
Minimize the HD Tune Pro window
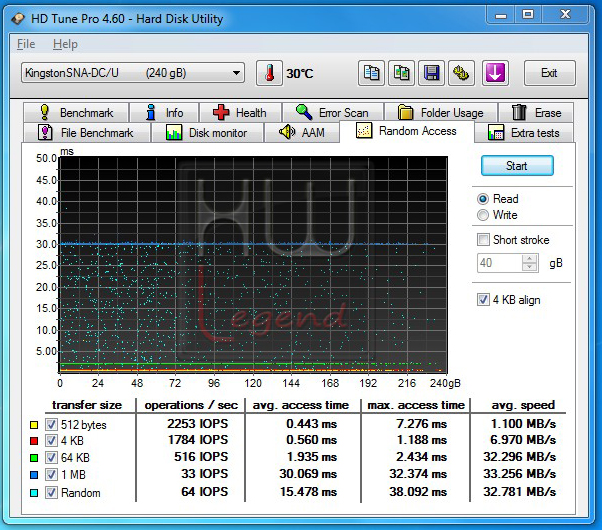pos(500,15)
